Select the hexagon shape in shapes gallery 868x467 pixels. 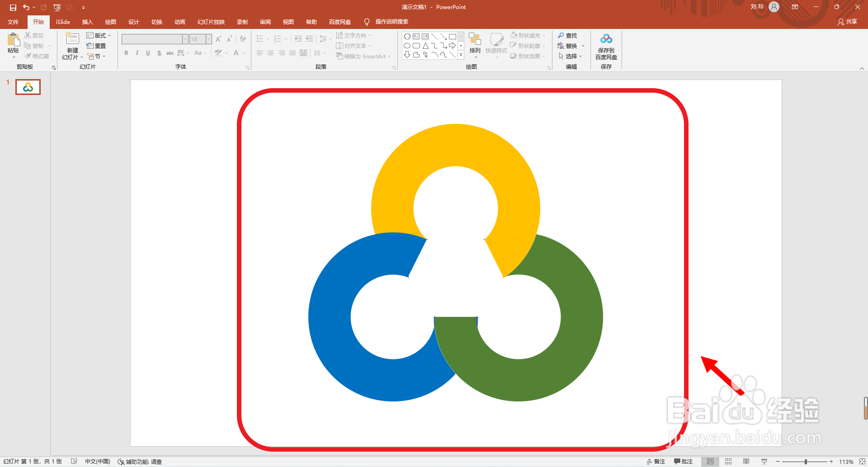pyautogui.click(x=407, y=36)
